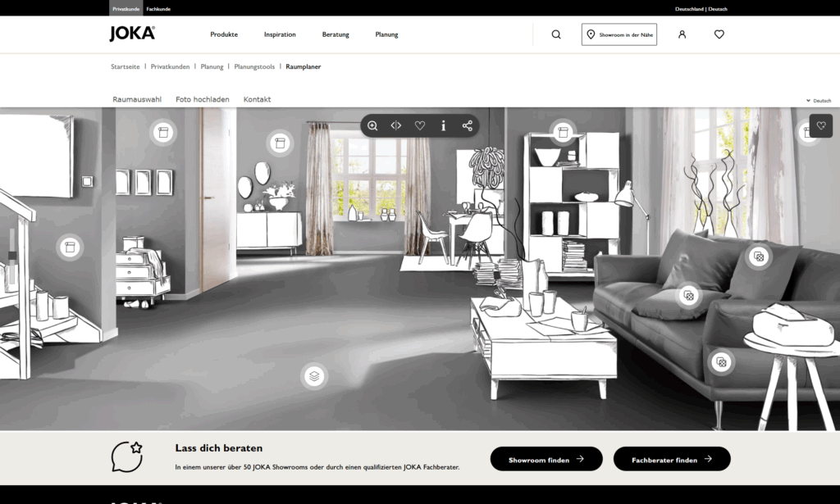This screenshot has width=840, height=504.
Task: Open the site search magnifier icon
Action: [x=556, y=34]
